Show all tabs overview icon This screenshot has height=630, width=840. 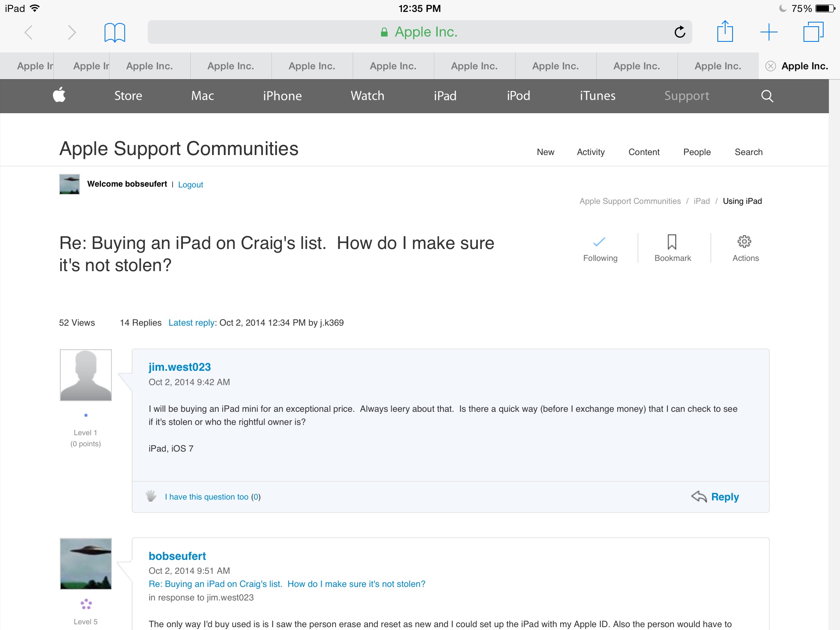point(813,32)
